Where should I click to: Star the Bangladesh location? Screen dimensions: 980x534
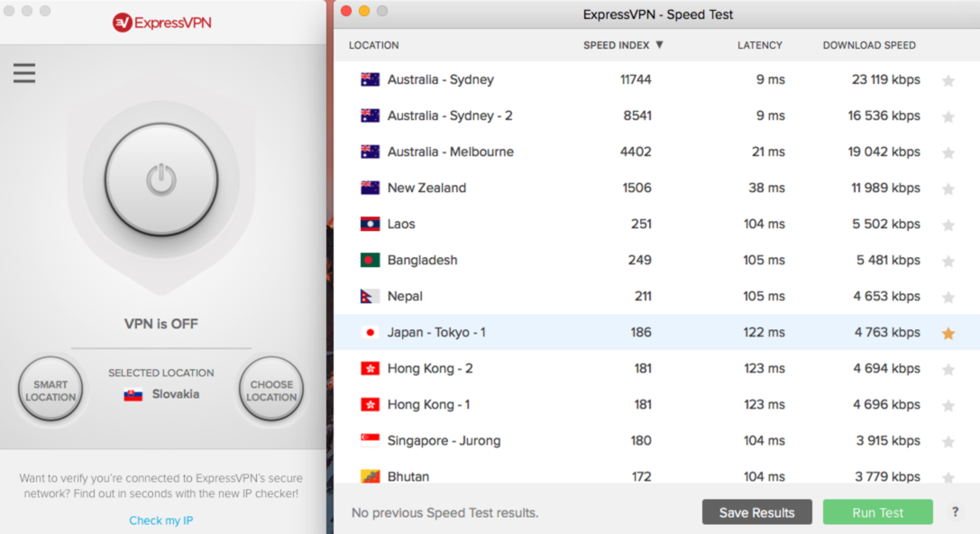(948, 262)
